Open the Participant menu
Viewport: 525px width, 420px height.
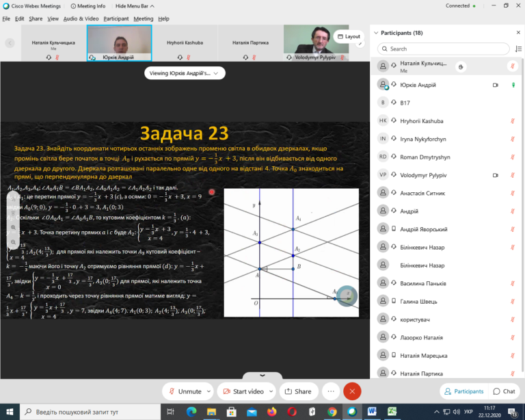click(x=116, y=18)
